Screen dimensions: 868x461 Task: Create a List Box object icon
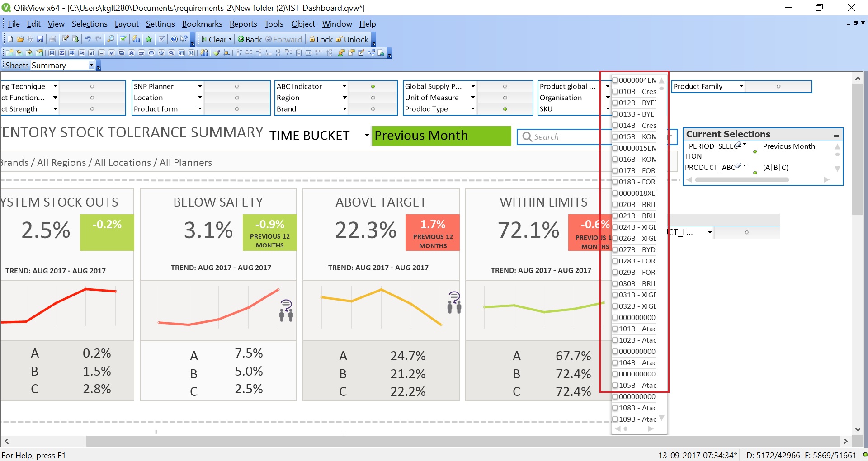point(52,53)
